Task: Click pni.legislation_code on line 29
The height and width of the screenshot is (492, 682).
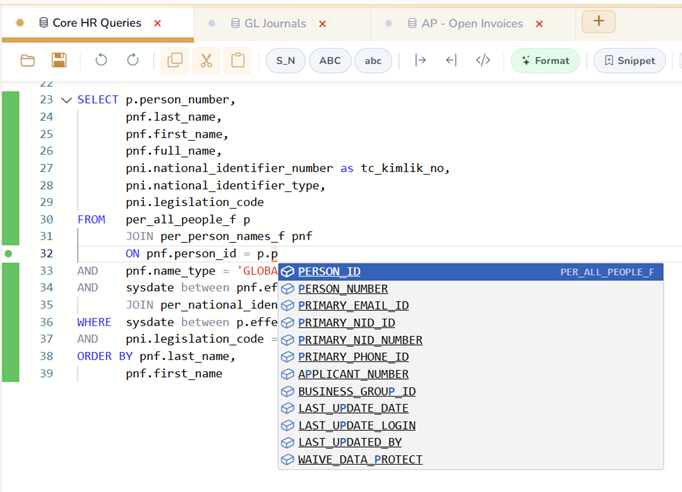Action: (195, 203)
